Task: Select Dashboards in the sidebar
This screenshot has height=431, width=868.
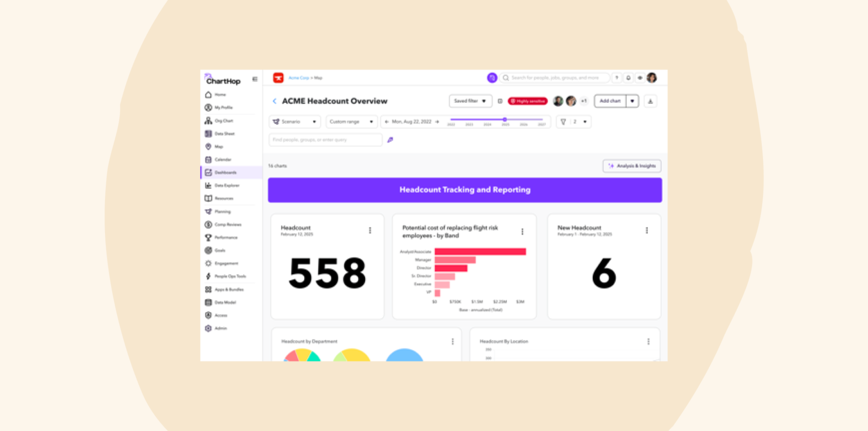Action: click(x=231, y=172)
